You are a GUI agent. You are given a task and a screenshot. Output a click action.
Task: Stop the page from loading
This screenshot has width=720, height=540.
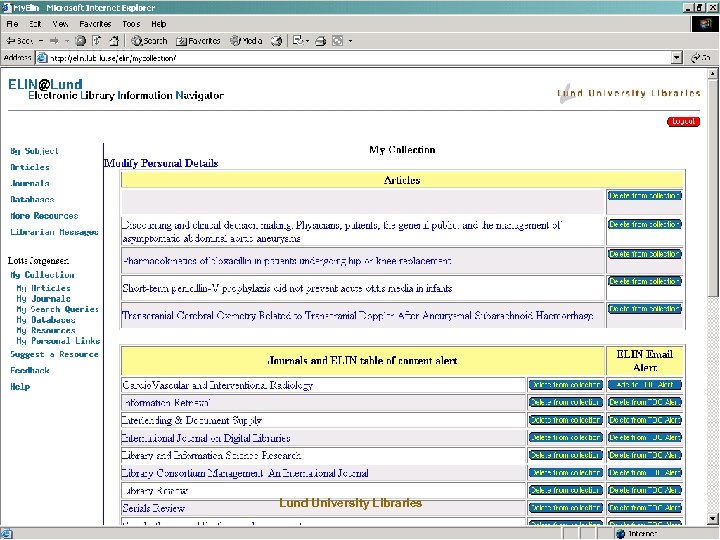coord(80,41)
